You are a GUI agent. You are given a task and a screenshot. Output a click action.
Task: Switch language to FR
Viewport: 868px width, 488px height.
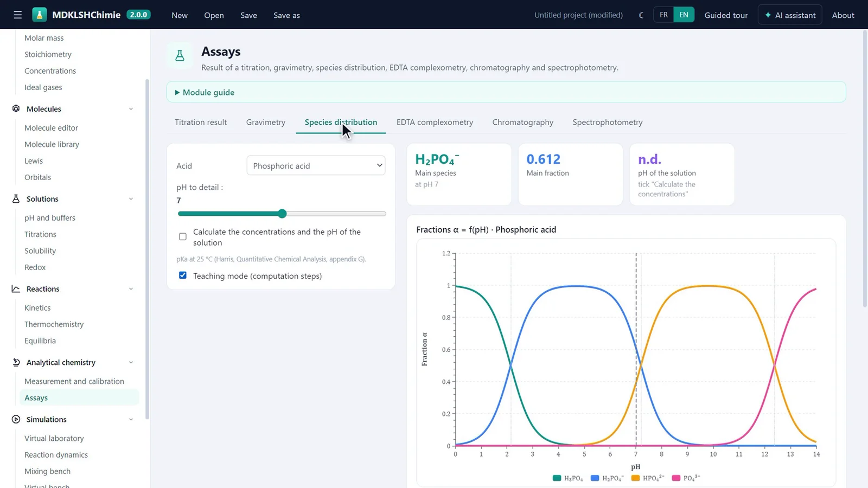tap(663, 15)
